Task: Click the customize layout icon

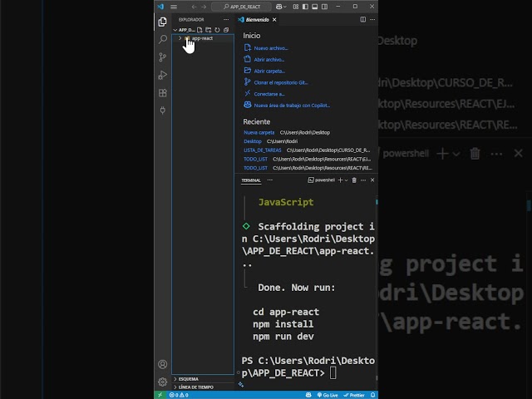Action: pos(296,7)
